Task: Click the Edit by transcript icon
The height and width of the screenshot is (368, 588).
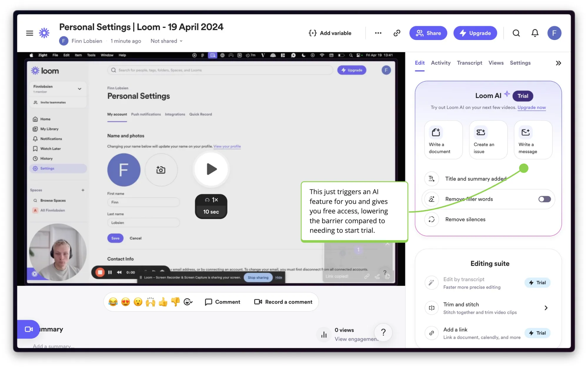Action: [431, 282]
